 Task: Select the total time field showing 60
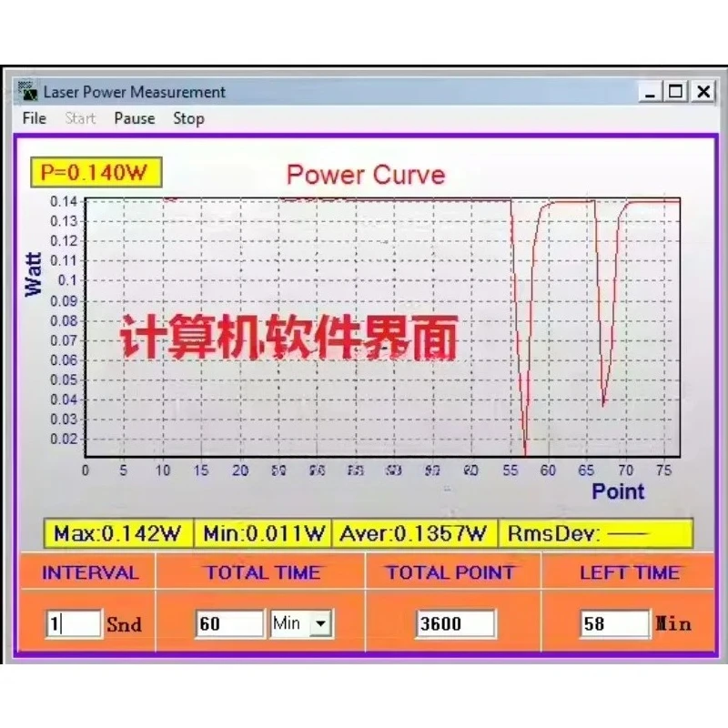pyautogui.click(x=229, y=623)
